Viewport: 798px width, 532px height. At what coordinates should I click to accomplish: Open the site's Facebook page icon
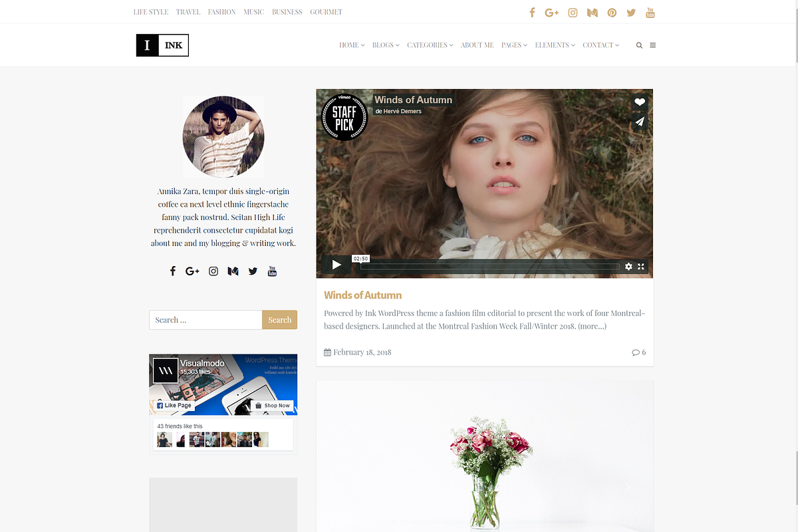(x=531, y=12)
